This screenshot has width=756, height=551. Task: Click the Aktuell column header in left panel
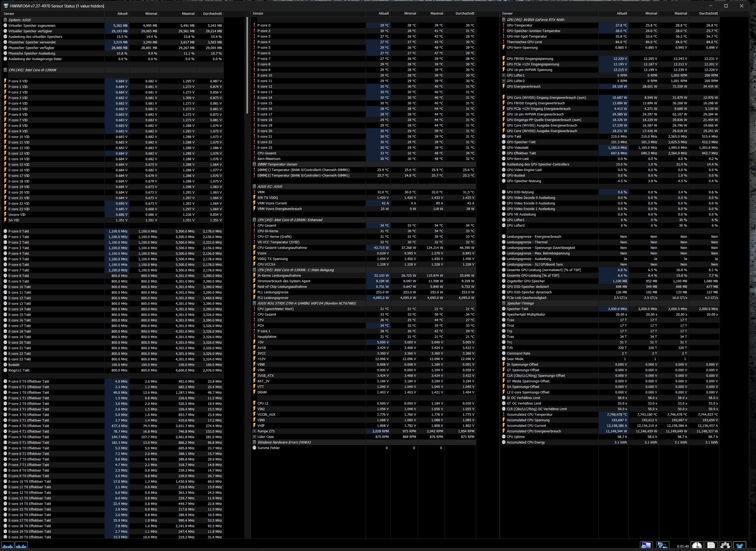122,14
